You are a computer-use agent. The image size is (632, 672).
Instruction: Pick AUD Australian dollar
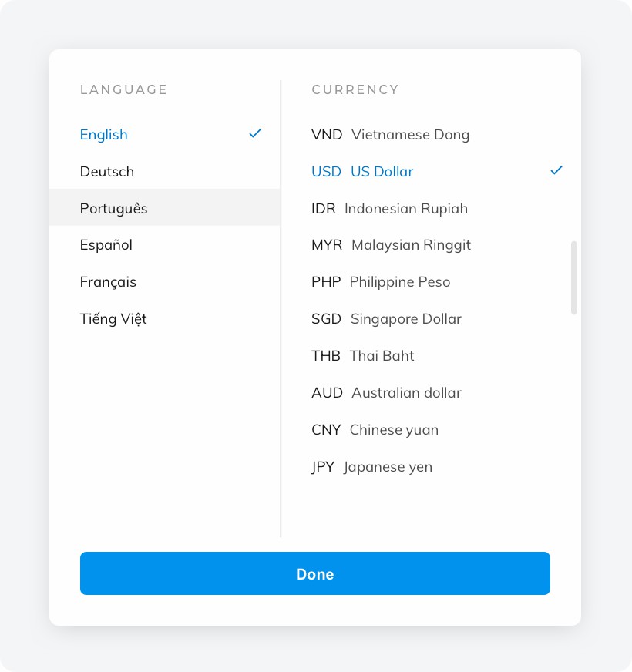coord(386,393)
